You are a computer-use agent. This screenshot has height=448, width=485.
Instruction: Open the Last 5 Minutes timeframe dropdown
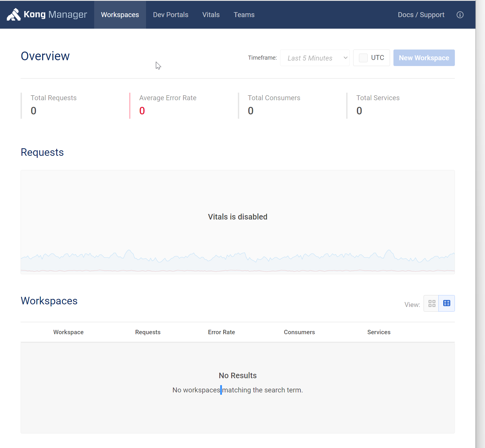(315, 58)
